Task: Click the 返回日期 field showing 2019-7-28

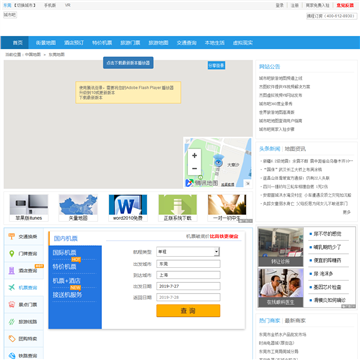Action: tap(188, 297)
